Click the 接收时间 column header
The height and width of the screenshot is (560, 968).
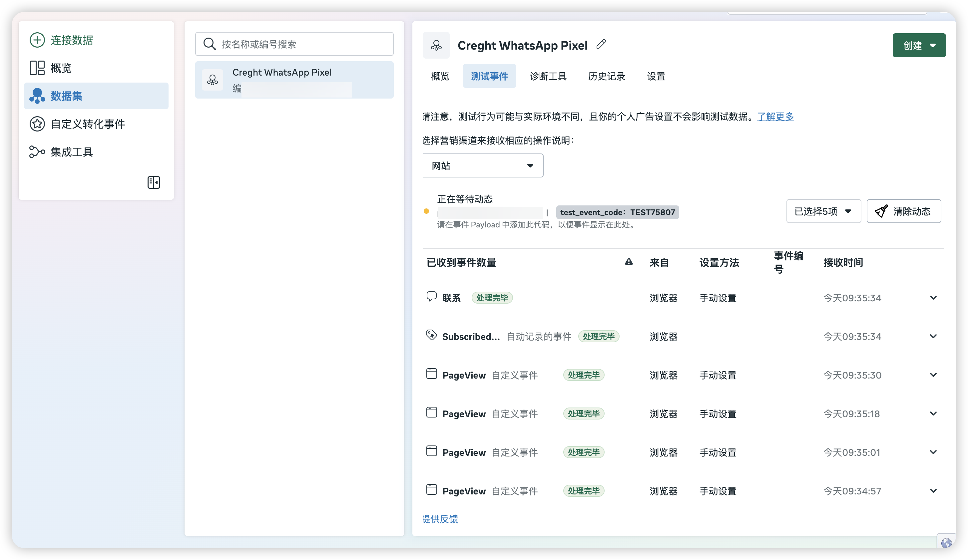(843, 263)
